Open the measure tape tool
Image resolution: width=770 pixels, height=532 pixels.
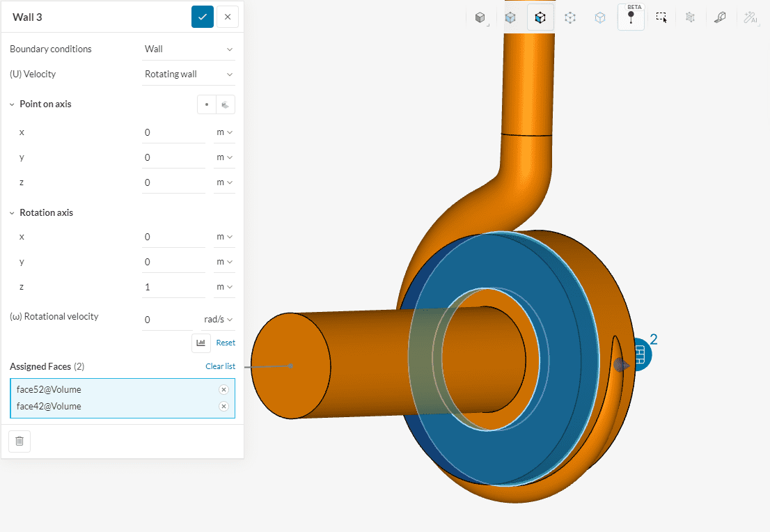[720, 17]
